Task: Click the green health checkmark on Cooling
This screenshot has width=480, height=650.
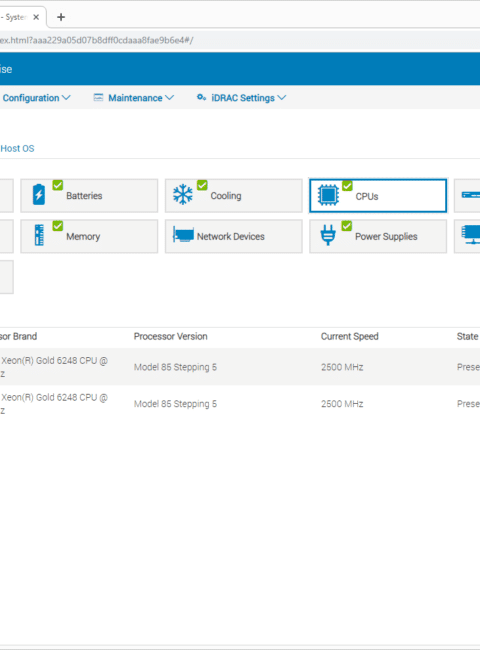Action: pos(202,185)
